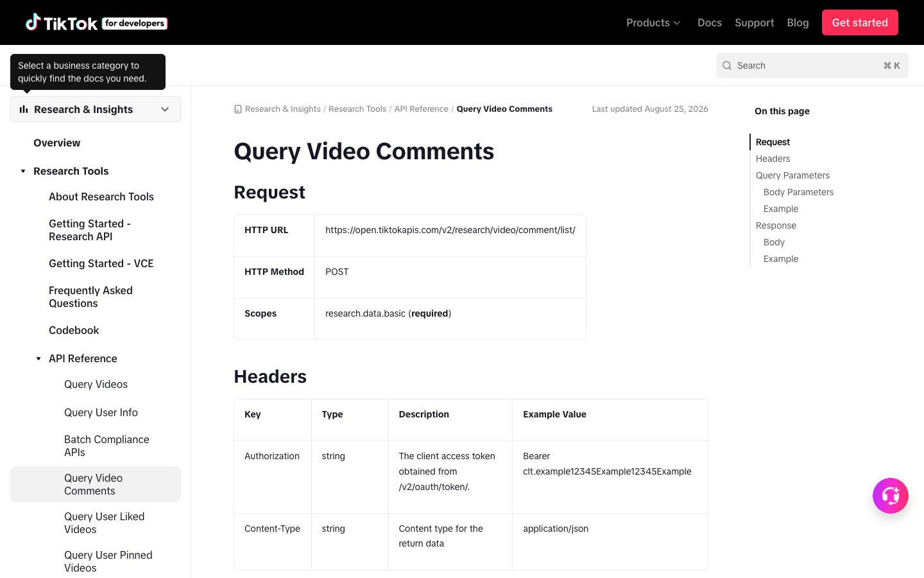Screen dimensions: 924x578
Task: Open Getting Started - VCE page
Action: coord(101,263)
